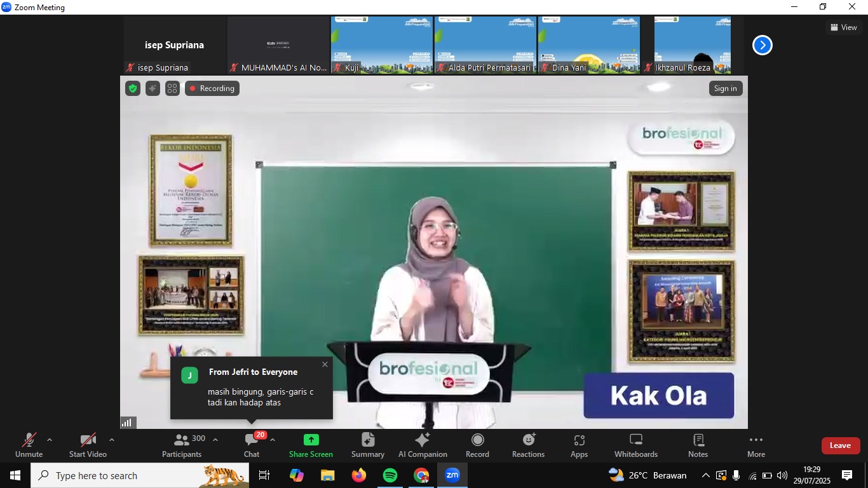Unmute the microphone

point(29,445)
